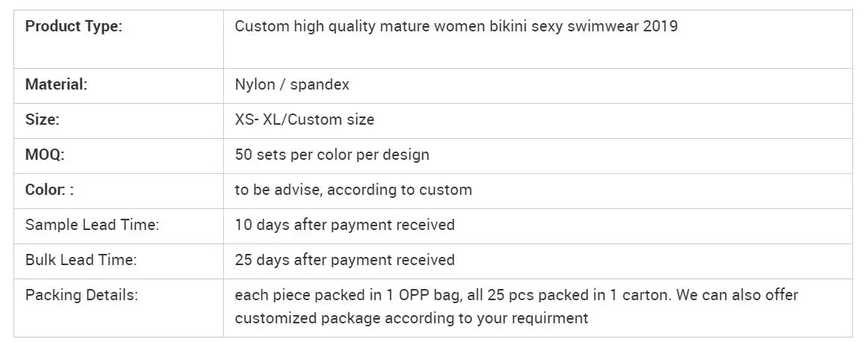Click the Packing Details label

tap(82, 295)
